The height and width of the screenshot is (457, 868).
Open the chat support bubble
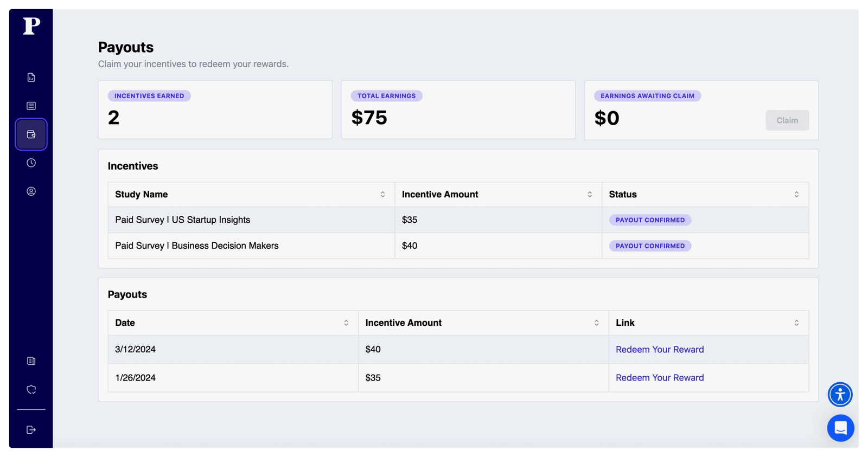pyautogui.click(x=840, y=428)
